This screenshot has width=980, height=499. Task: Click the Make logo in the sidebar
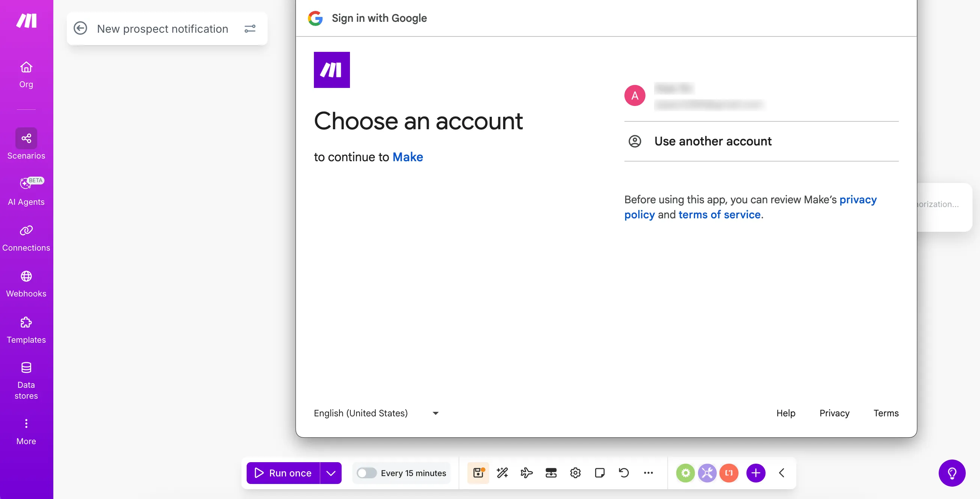pyautogui.click(x=26, y=21)
